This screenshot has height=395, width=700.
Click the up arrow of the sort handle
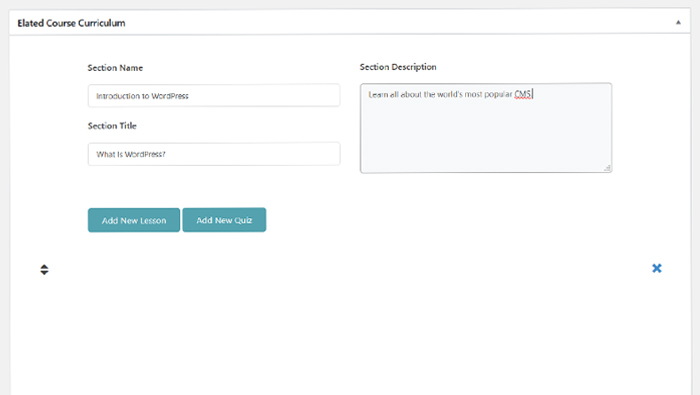click(44, 266)
